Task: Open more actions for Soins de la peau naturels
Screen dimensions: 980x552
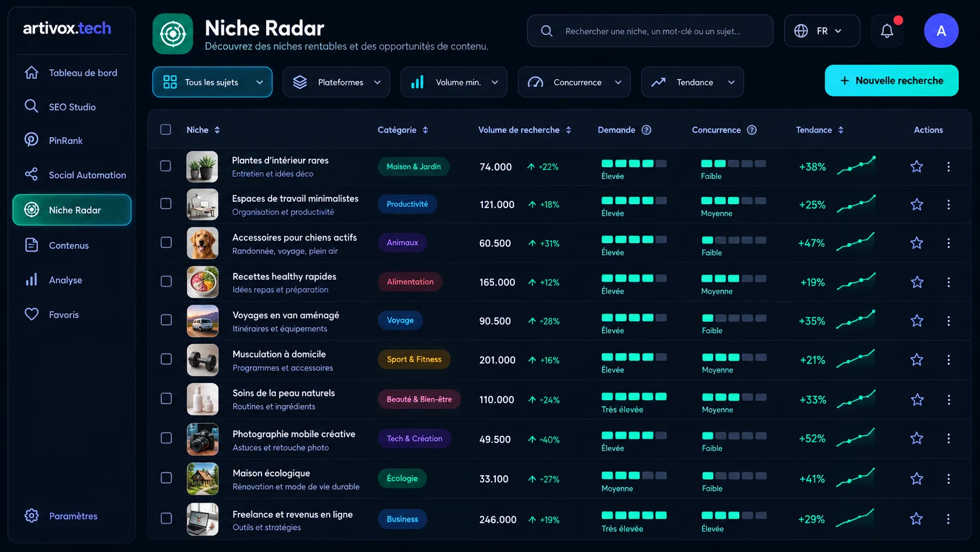Action: pyautogui.click(x=948, y=399)
